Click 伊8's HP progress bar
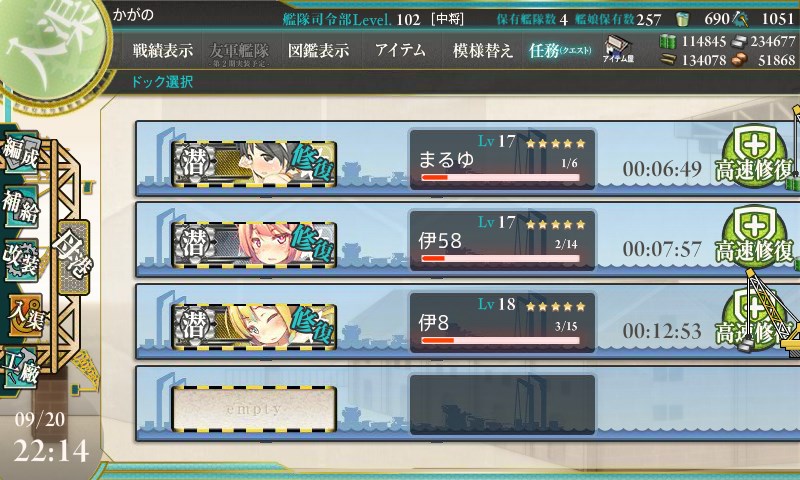 [501, 340]
